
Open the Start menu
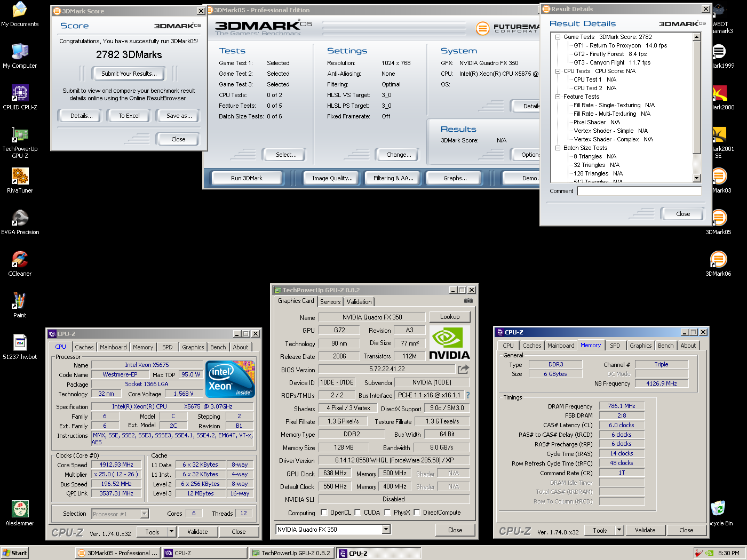14,553
